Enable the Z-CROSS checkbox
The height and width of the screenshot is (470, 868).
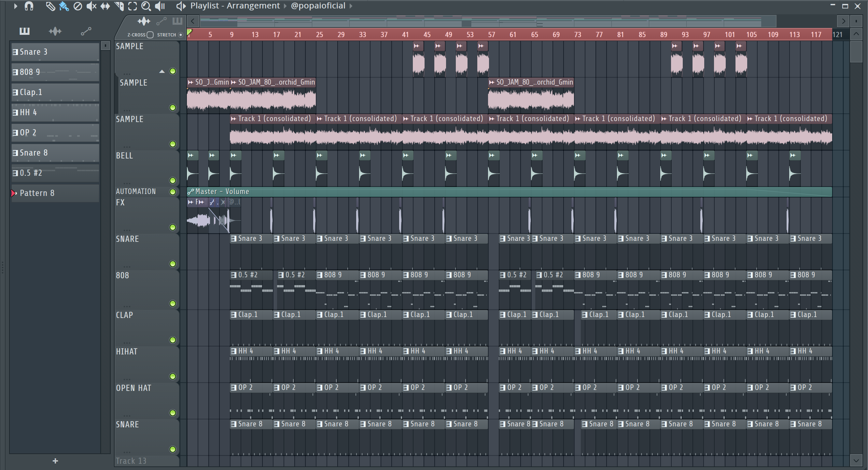[150, 35]
